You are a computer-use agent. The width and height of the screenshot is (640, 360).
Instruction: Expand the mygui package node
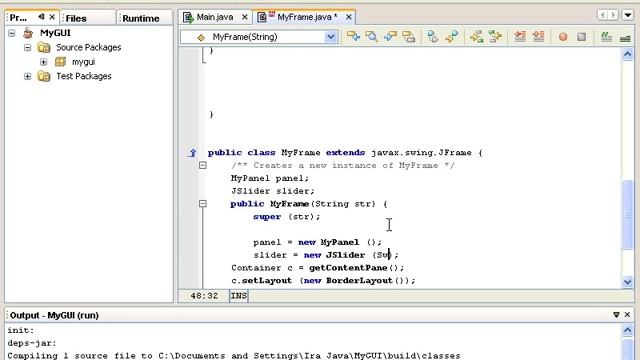pos(43,62)
